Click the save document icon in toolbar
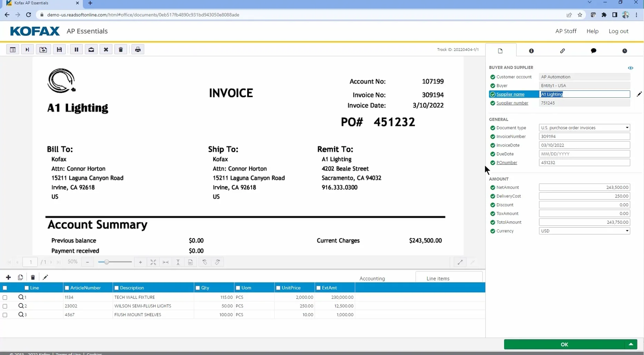The height and width of the screenshot is (355, 644). [59, 50]
